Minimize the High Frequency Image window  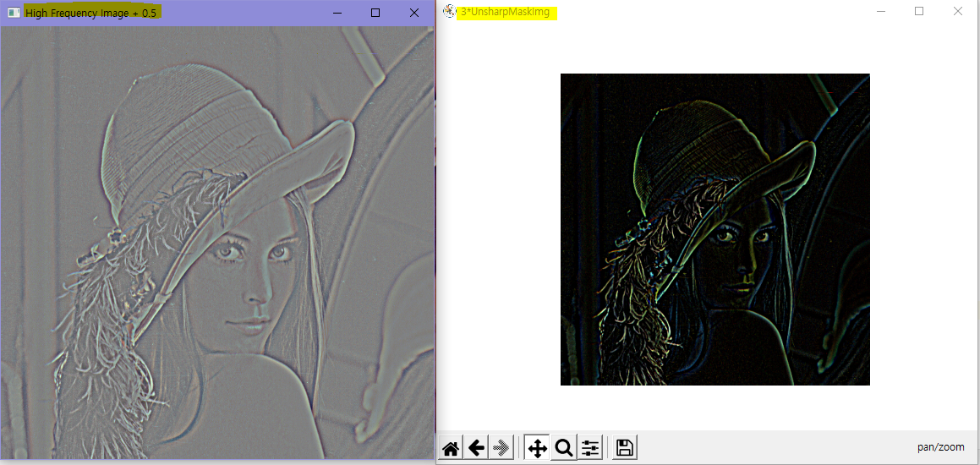point(337,13)
